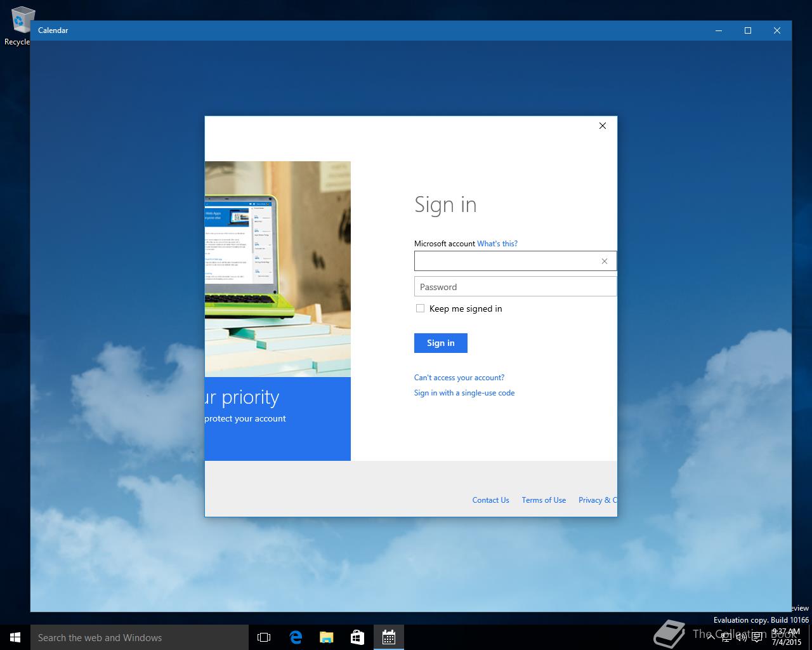Click the blue Sign in button
812x650 pixels.
pos(441,343)
